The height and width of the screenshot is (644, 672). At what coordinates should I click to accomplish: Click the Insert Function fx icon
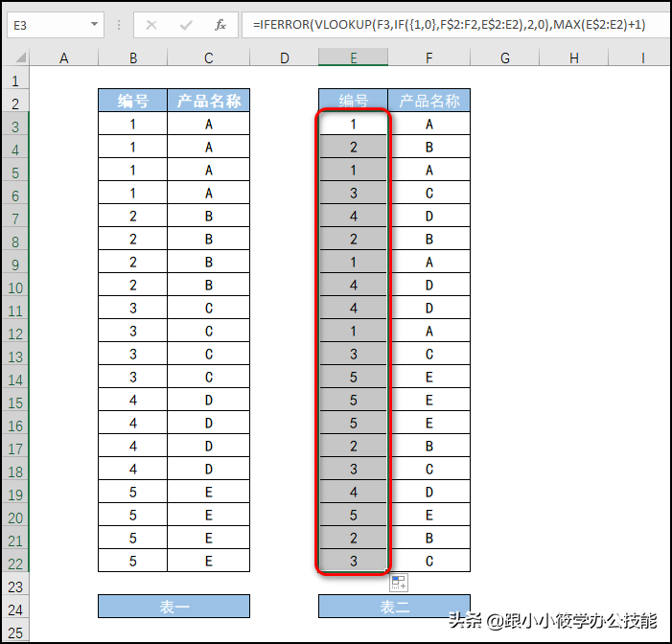(x=220, y=25)
